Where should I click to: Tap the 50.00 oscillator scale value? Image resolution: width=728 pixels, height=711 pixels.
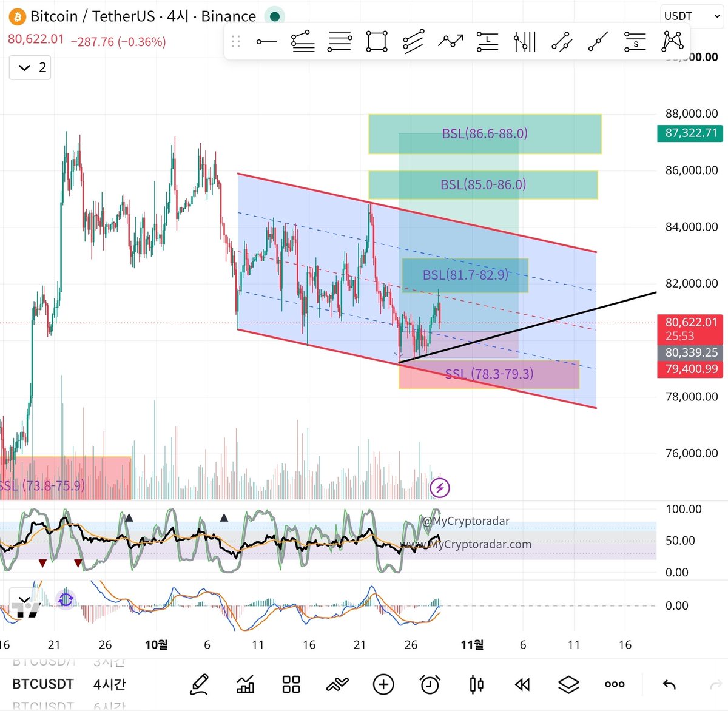coord(680,541)
